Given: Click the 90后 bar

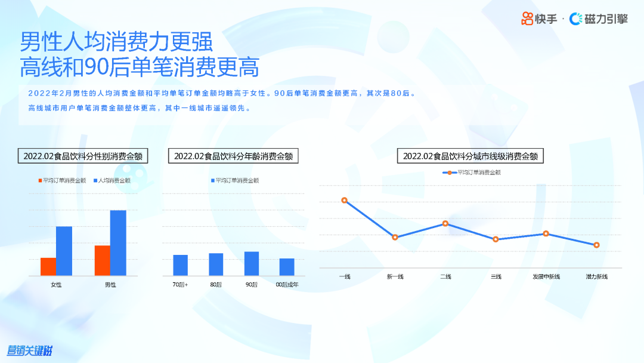Looking at the screenshot, I should coord(252,263).
